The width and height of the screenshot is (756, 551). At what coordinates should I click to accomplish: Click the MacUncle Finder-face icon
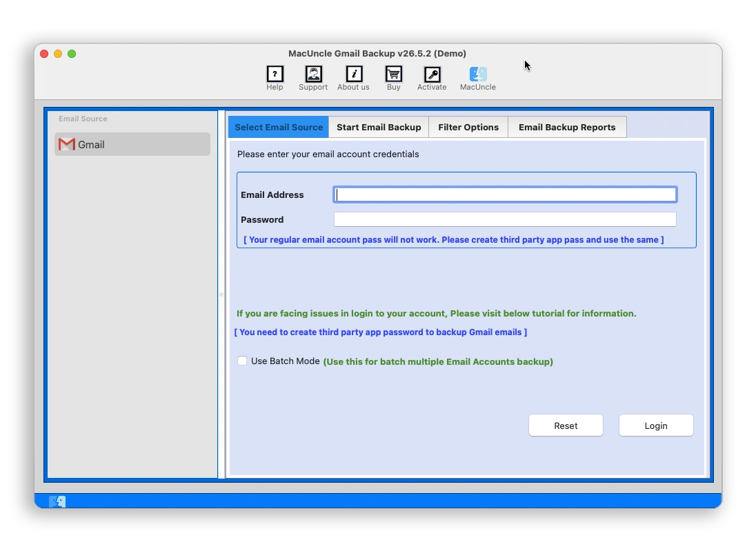[478, 74]
